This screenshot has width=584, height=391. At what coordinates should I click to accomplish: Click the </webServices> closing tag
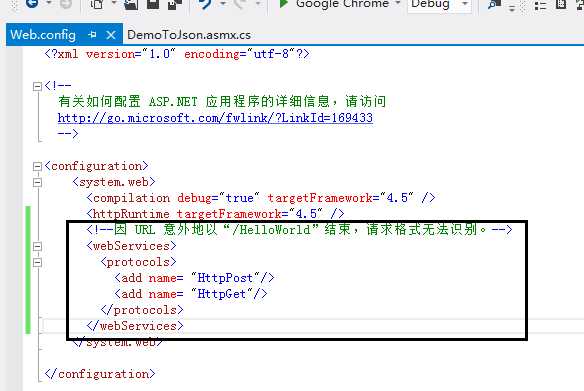point(135,326)
